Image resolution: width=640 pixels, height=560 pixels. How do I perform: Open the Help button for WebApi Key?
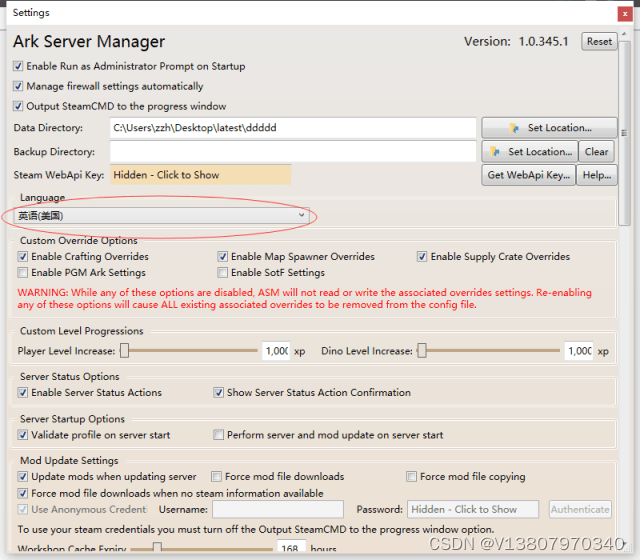[596, 175]
